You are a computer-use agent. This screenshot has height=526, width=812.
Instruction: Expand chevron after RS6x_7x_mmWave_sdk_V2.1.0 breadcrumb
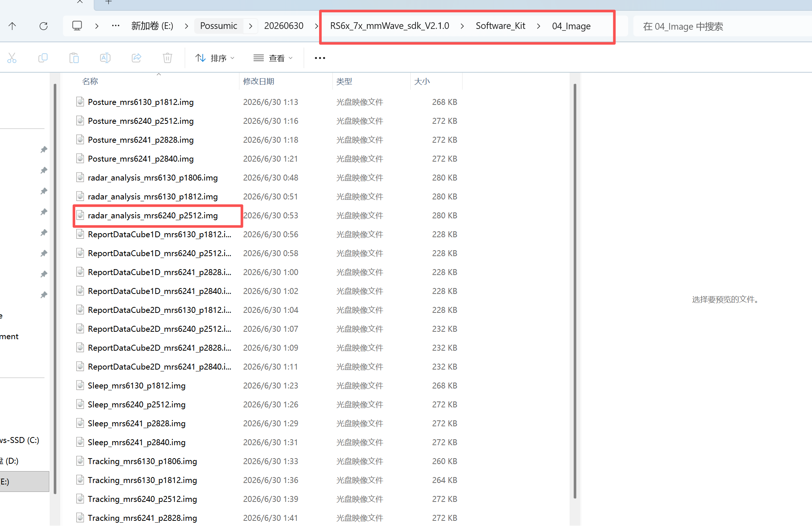[462, 26]
